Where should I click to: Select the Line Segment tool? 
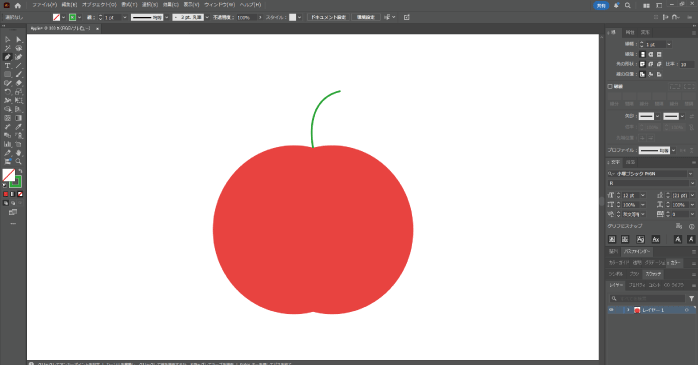coord(19,66)
